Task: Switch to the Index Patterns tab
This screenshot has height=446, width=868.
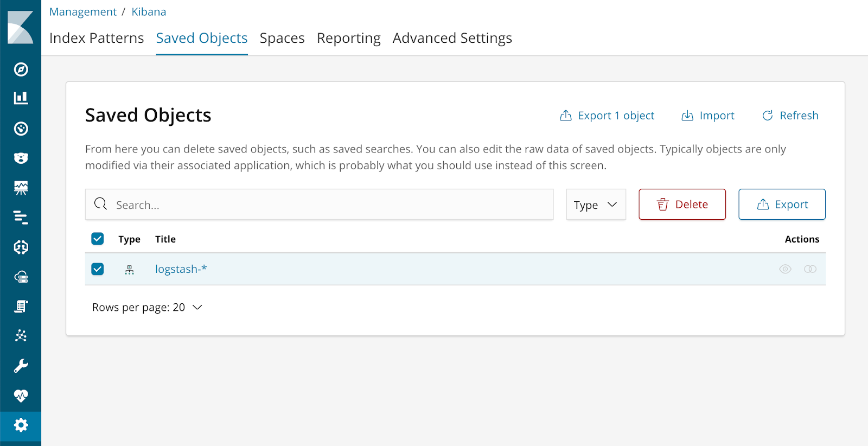Action: tap(97, 38)
